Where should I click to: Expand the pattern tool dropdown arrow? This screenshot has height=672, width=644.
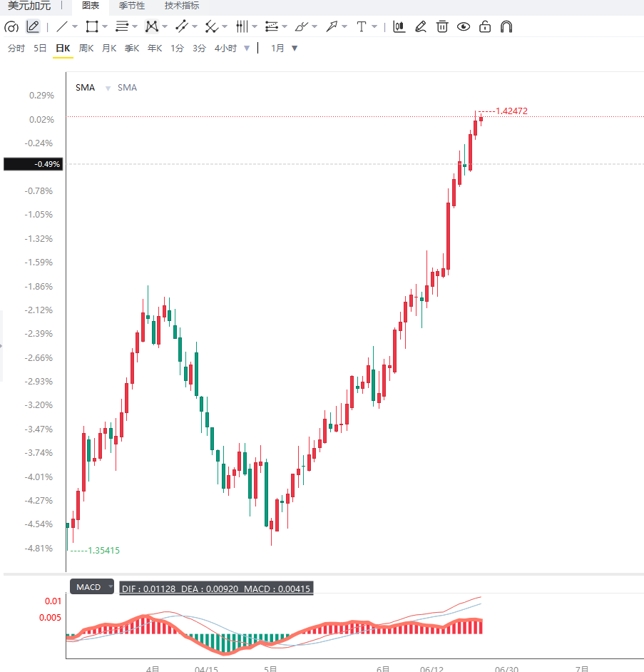point(165,26)
